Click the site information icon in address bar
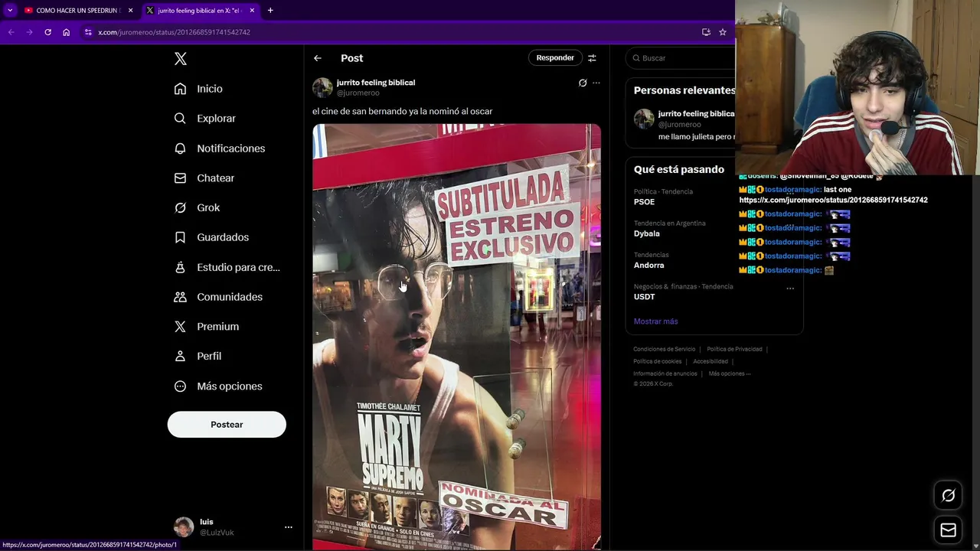The width and height of the screenshot is (980, 551). [88, 32]
